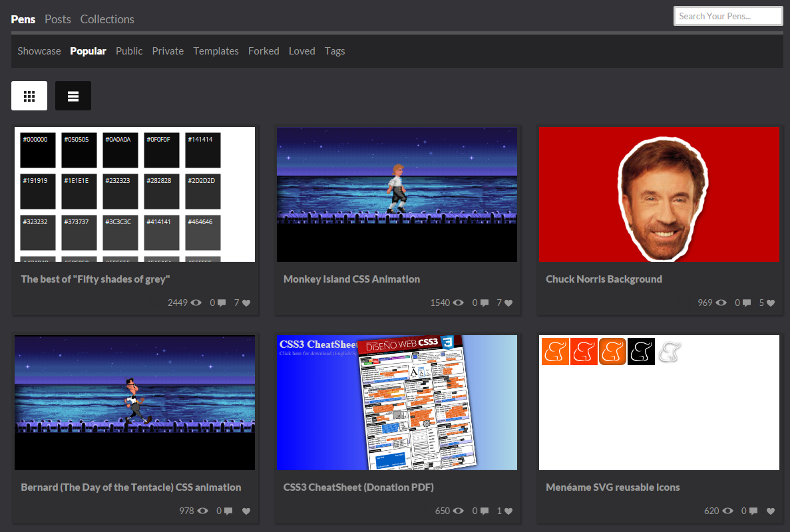Click the Chuck Norris Background title
The image size is (790, 532).
click(604, 279)
